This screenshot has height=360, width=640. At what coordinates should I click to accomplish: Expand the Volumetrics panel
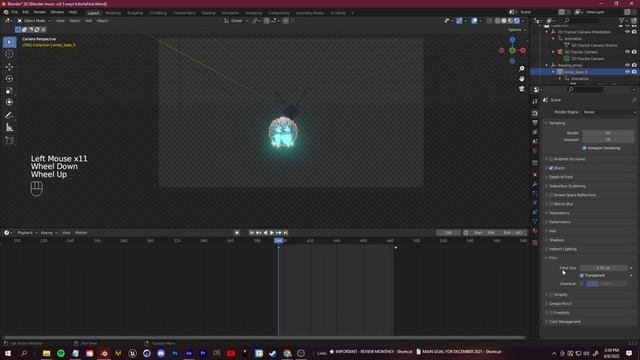pyautogui.click(x=559, y=213)
